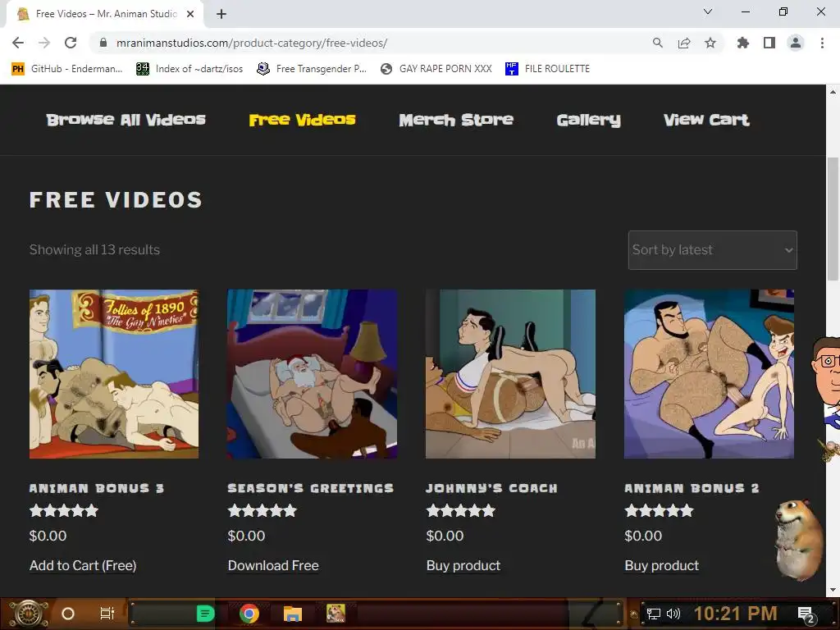
Task: Open the Animan Bonus 2 thumbnail
Action: tap(709, 374)
